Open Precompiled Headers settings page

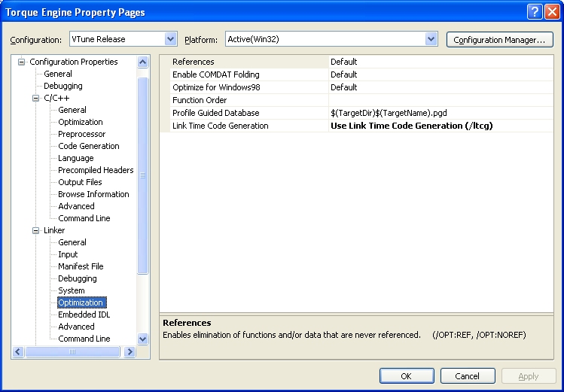pyautogui.click(x=95, y=170)
